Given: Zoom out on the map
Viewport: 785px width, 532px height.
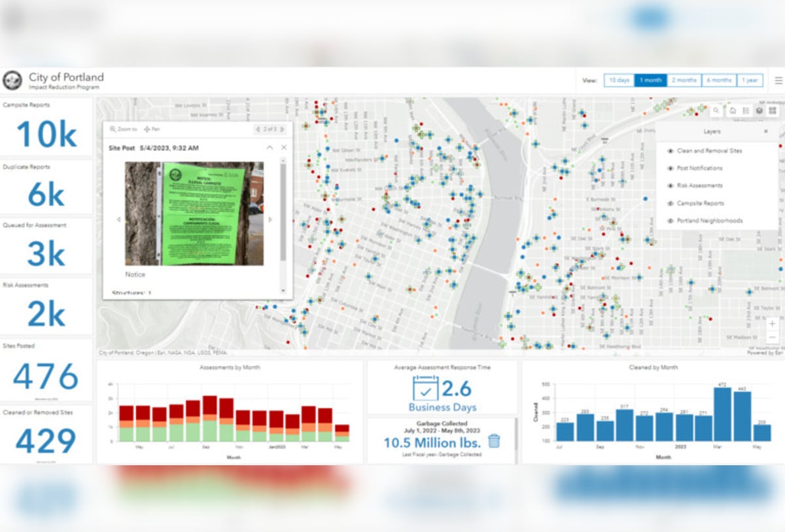Looking at the screenshot, I should 773,336.
